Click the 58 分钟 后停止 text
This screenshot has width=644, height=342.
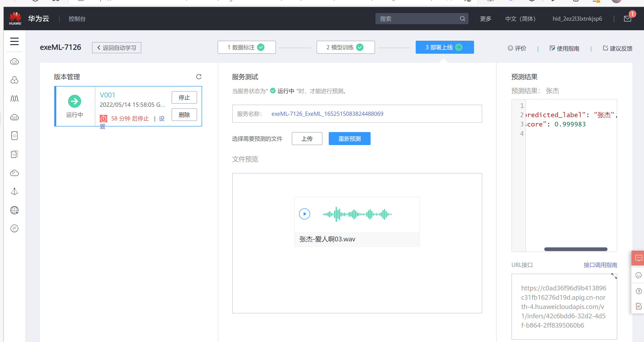point(130,119)
